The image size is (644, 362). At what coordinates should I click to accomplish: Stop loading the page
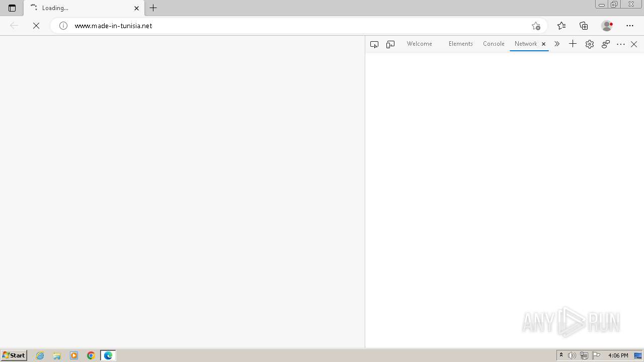(x=36, y=26)
